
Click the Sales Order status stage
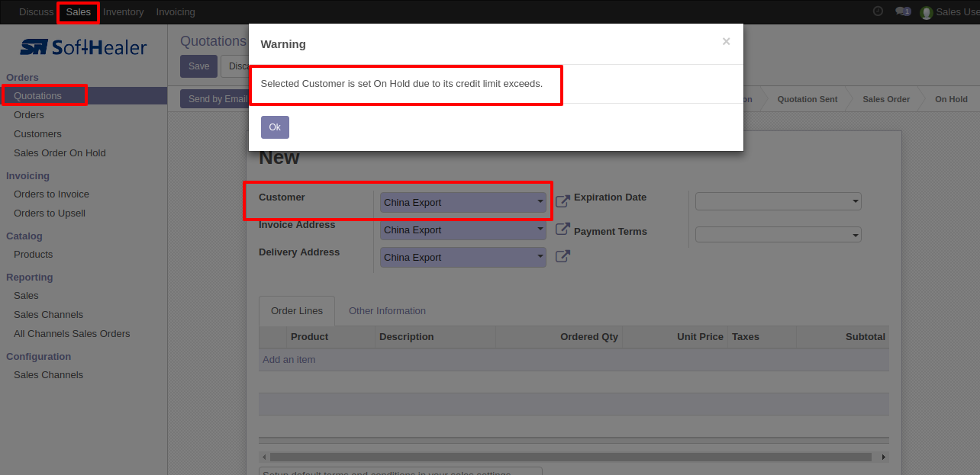(886, 99)
